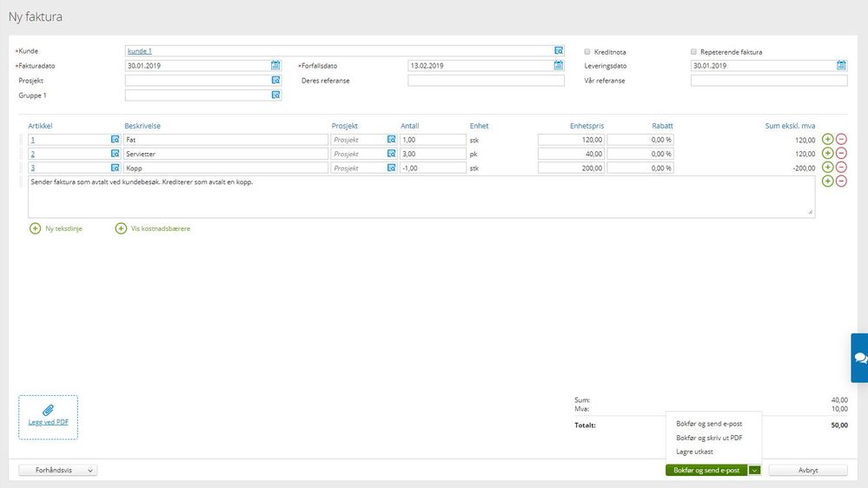The height and width of the screenshot is (488, 868).
Task: Click the Ny tekstlinje link
Action: click(x=63, y=228)
